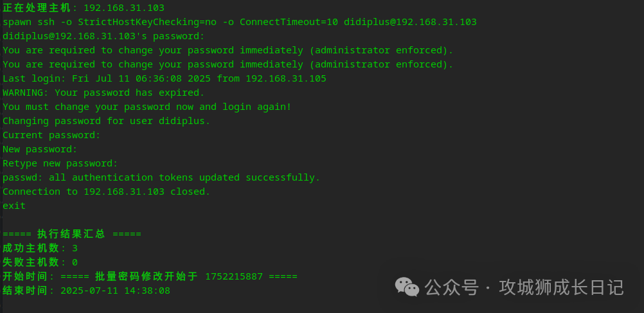Screen dimensions: 644x313
Task: Click the host IP in the 正在处理主机 line
Action: 124,8
